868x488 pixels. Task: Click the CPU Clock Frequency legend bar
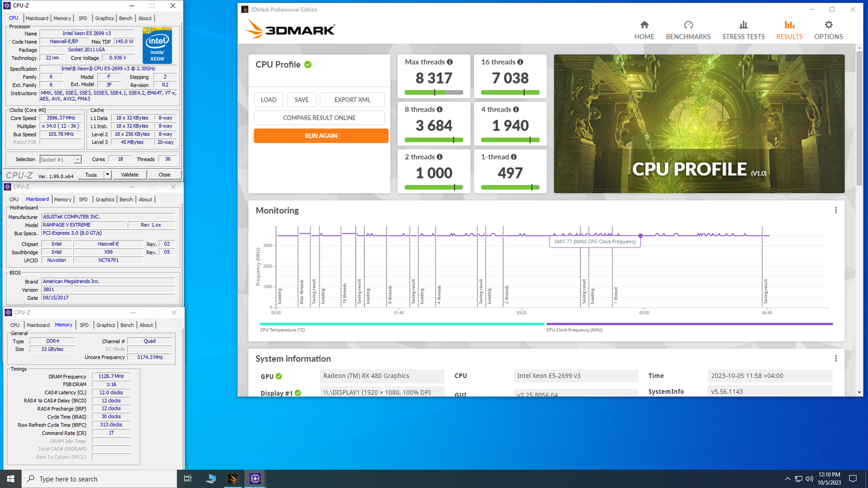689,324
